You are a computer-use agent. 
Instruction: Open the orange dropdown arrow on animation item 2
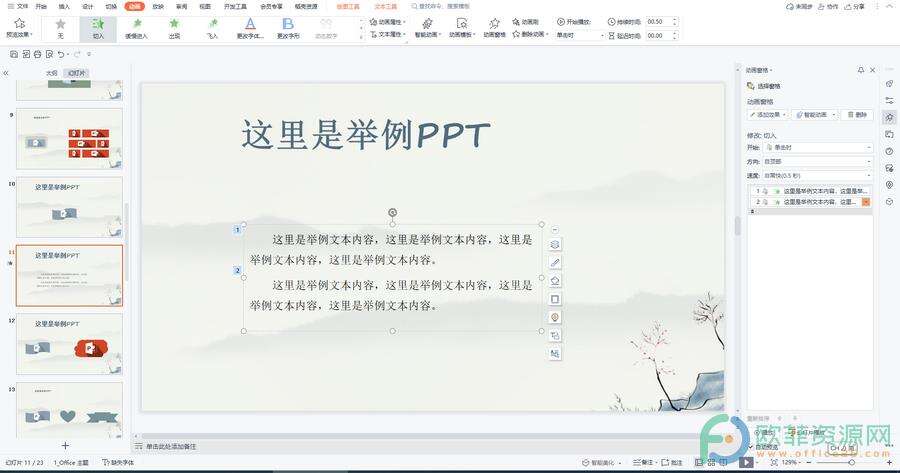pos(866,202)
